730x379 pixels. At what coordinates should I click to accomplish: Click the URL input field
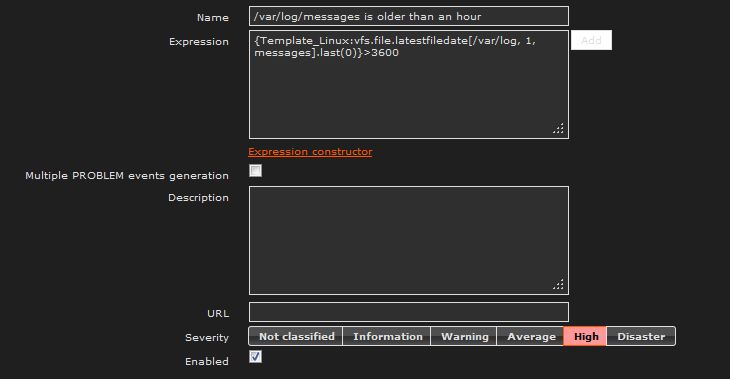click(409, 312)
